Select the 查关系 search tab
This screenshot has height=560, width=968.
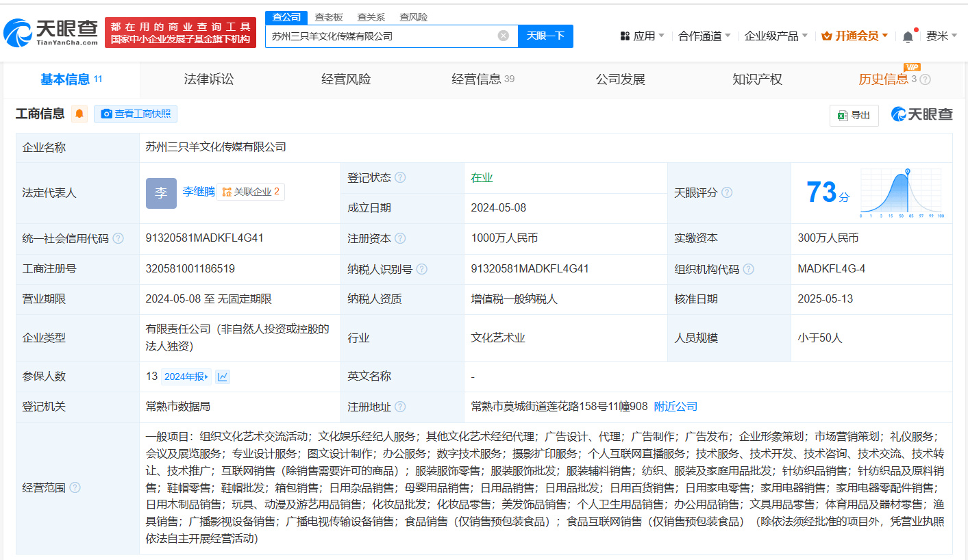click(371, 17)
